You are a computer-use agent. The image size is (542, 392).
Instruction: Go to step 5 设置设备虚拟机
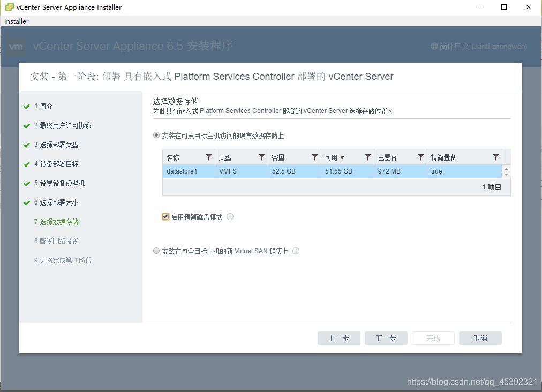[59, 183]
